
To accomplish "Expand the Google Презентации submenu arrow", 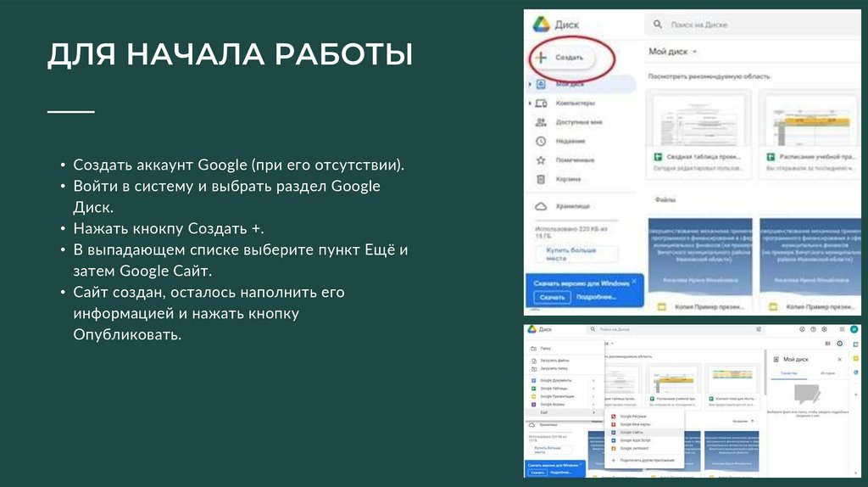I will (593, 396).
